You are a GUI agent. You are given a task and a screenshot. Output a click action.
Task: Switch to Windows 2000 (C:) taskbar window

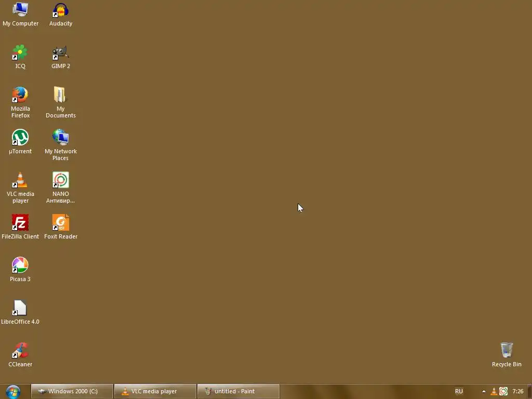coord(72,391)
